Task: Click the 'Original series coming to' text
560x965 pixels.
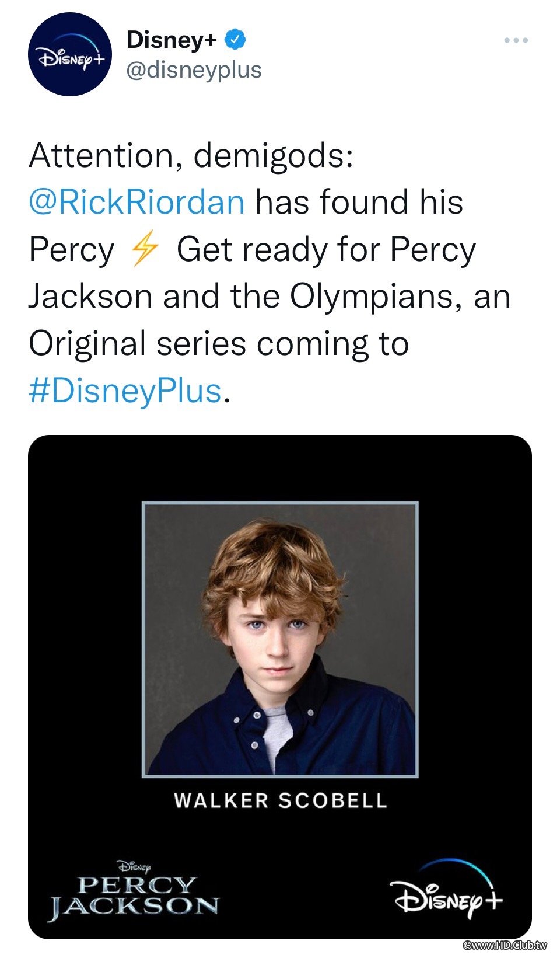Action: point(219,343)
